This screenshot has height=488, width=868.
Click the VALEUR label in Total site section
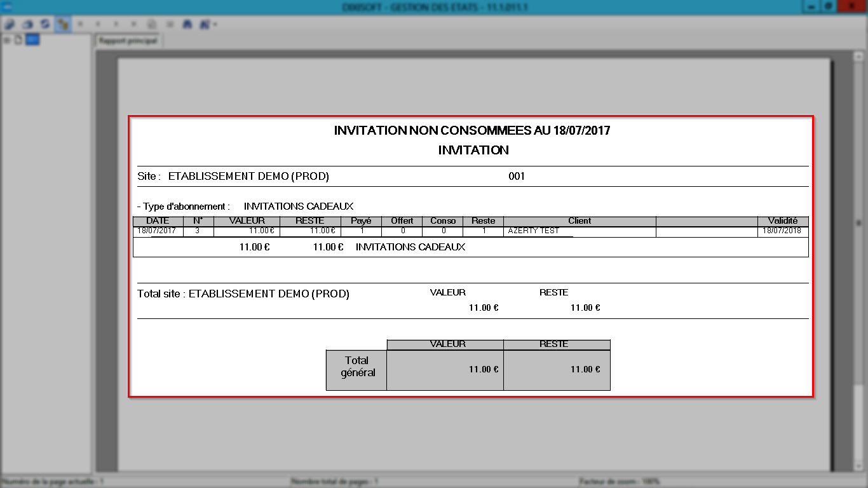tap(448, 293)
